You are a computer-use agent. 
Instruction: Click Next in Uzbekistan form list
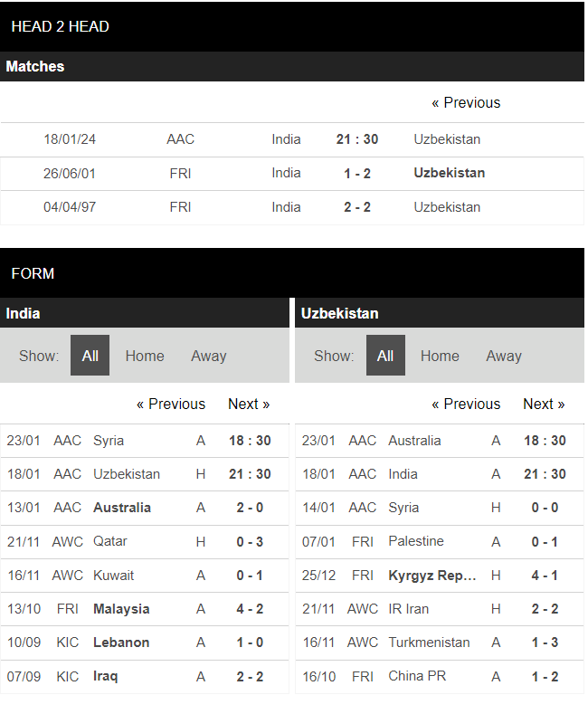click(544, 405)
